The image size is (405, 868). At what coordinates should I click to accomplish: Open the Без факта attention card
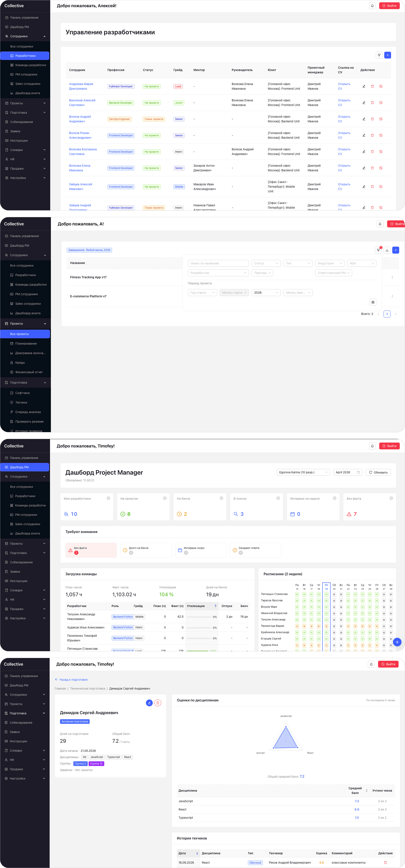coord(91,550)
